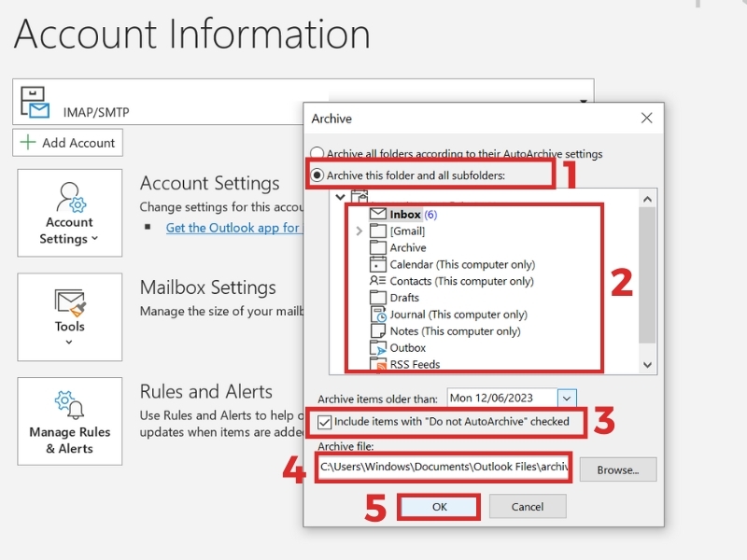
Task: Open 'Get the Outlook app for' link
Action: (x=233, y=228)
